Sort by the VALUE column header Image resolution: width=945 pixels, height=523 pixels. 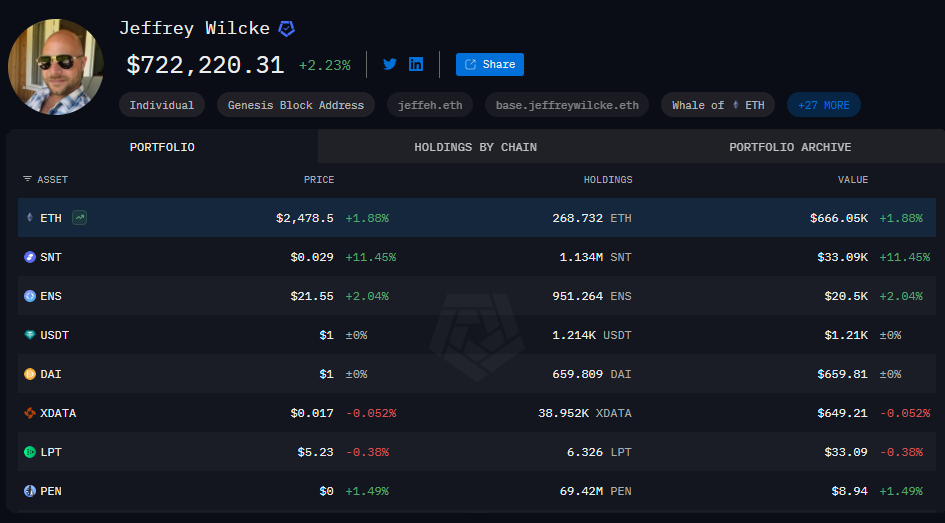tap(853, 180)
